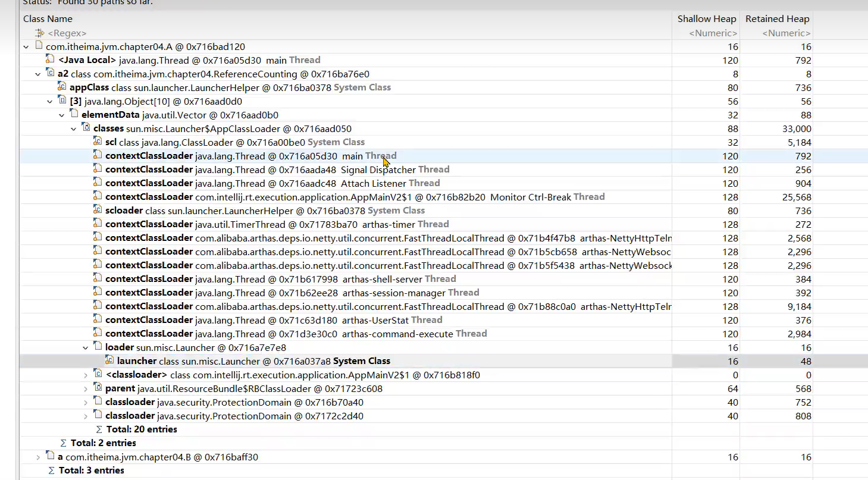Viewport: 868px width, 480px height.
Task: Click the arthas-command-execute thread icon
Action: [98, 333]
